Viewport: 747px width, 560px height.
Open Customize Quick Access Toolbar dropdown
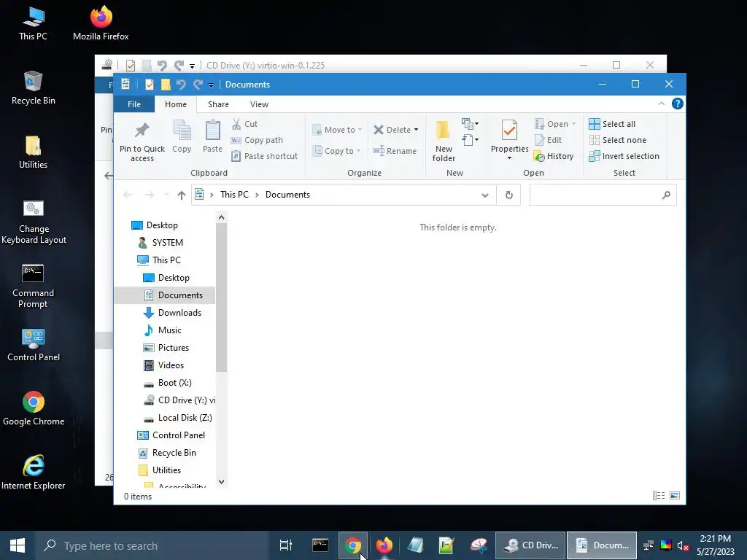pos(211,85)
